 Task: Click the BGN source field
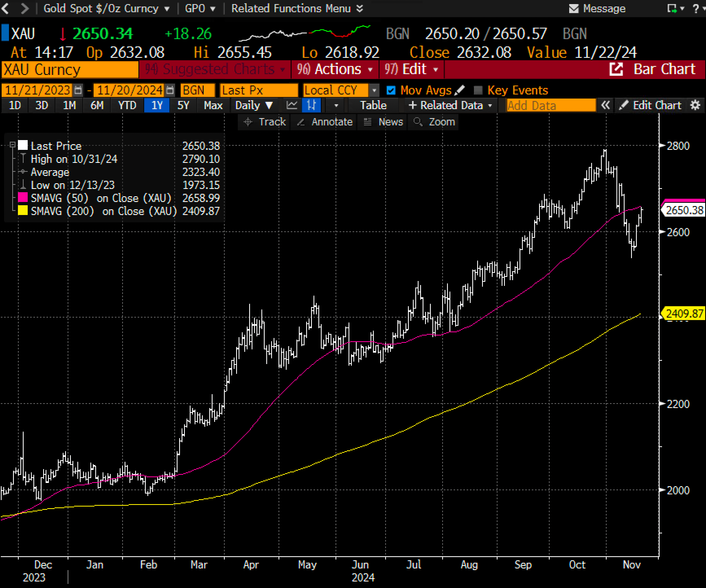[x=197, y=90]
